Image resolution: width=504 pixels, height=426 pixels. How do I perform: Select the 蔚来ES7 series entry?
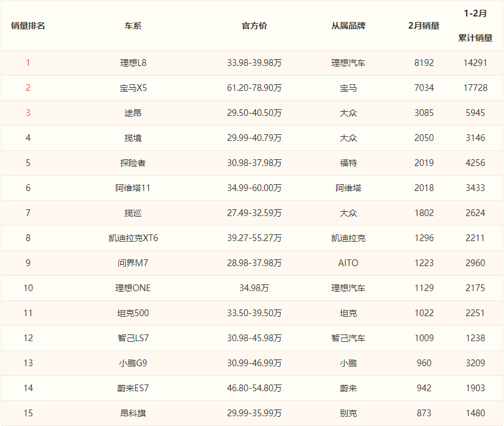point(133,388)
